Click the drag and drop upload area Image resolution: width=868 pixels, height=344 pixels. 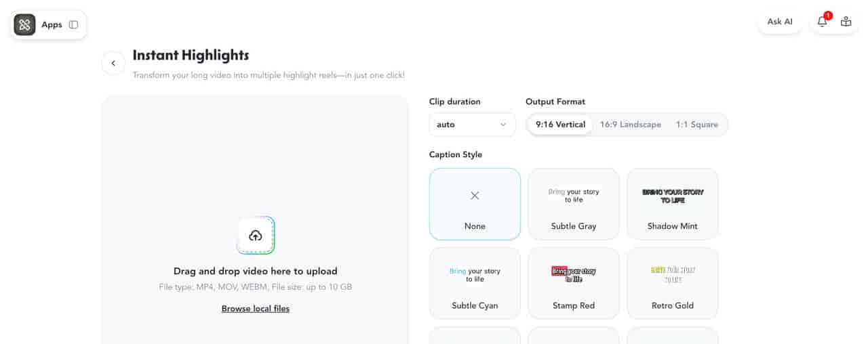[256, 169]
